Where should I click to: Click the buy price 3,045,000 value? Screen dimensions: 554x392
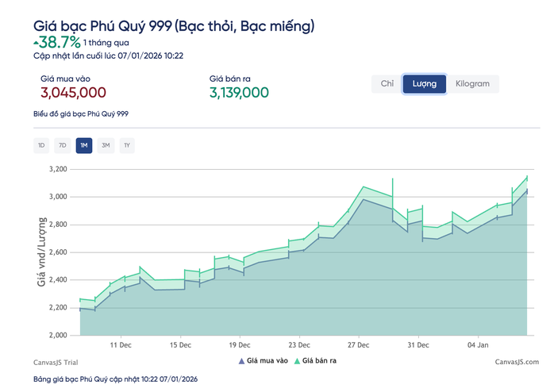pos(73,93)
